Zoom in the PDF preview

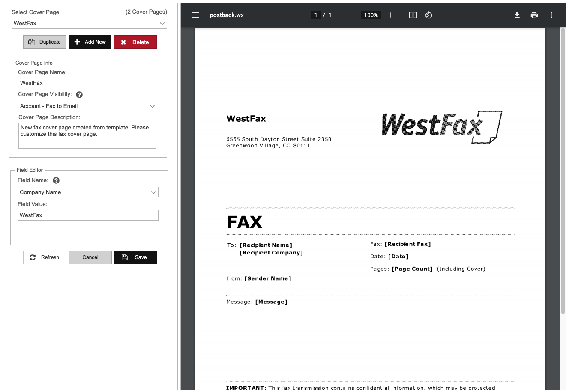(x=390, y=15)
